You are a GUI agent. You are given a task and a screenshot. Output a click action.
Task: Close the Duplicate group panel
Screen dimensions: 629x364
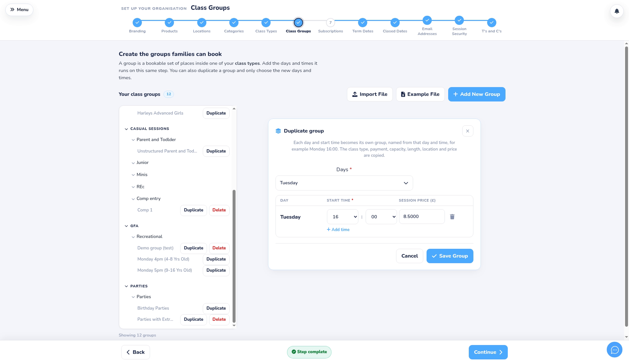point(467,131)
